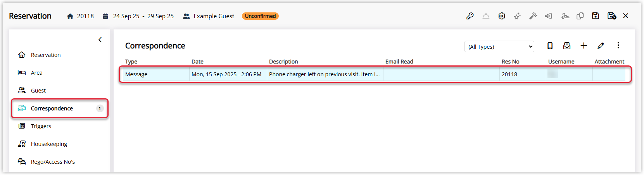Click the signature icon
The width and height of the screenshot is (644, 175).
click(565, 16)
